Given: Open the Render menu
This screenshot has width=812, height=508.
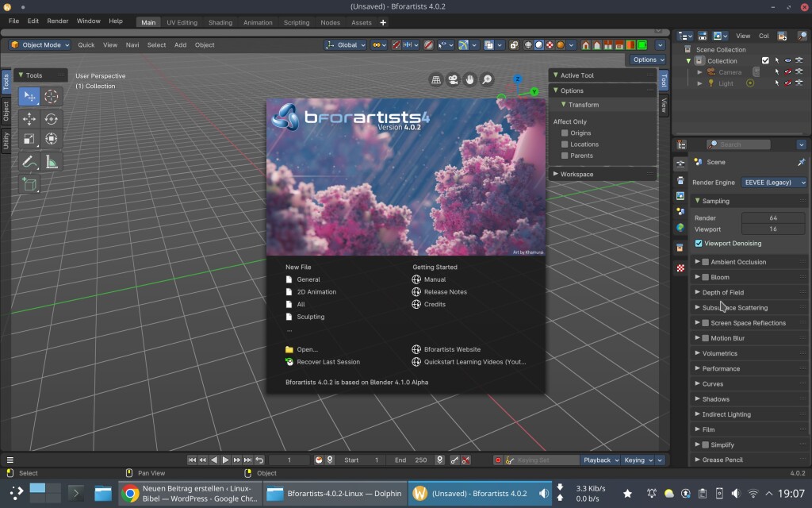Looking at the screenshot, I should (x=57, y=21).
